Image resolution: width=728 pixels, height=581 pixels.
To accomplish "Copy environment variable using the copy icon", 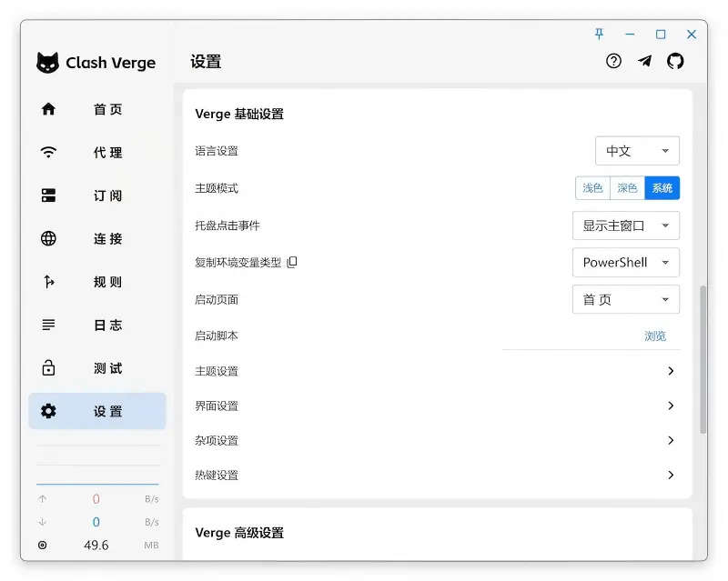I will point(292,262).
